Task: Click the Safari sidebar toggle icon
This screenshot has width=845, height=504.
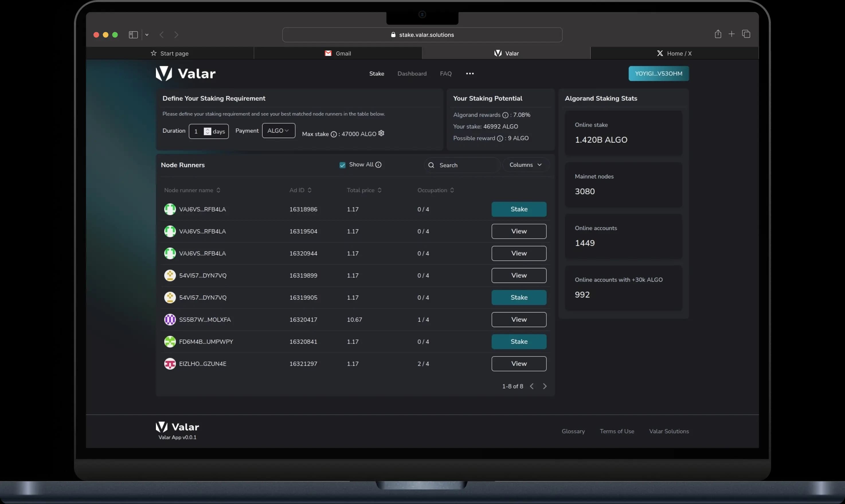Action: click(x=133, y=35)
